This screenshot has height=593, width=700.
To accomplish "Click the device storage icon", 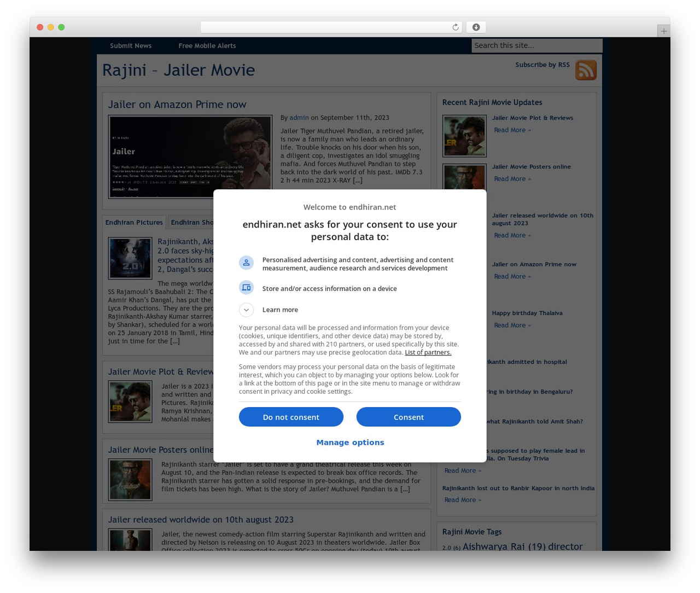I will coord(247,288).
